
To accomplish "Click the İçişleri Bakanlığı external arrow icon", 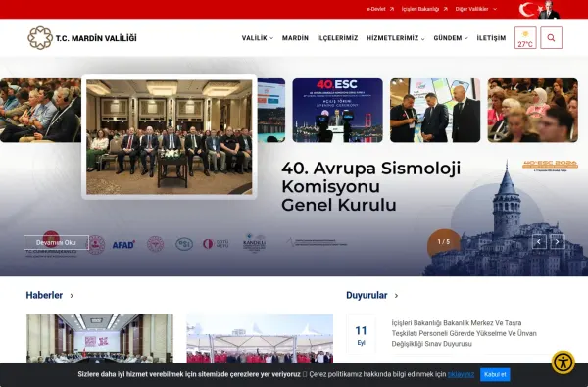I will (445, 9).
